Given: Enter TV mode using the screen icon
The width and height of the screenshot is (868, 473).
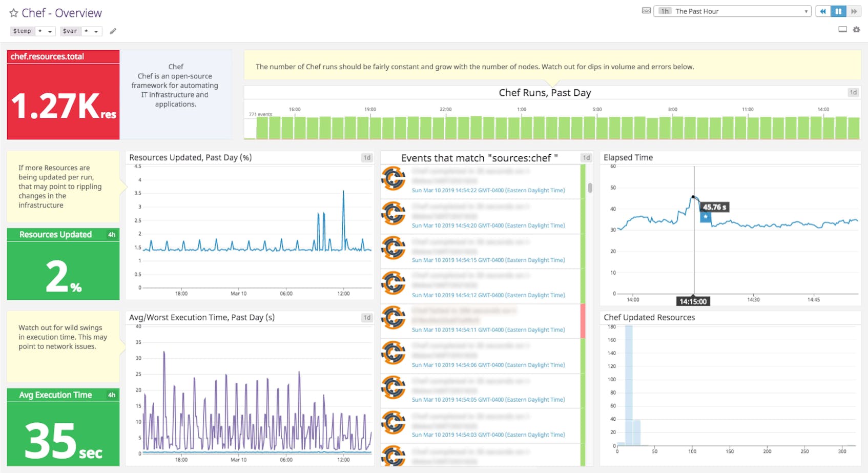Looking at the screenshot, I should click(x=841, y=30).
